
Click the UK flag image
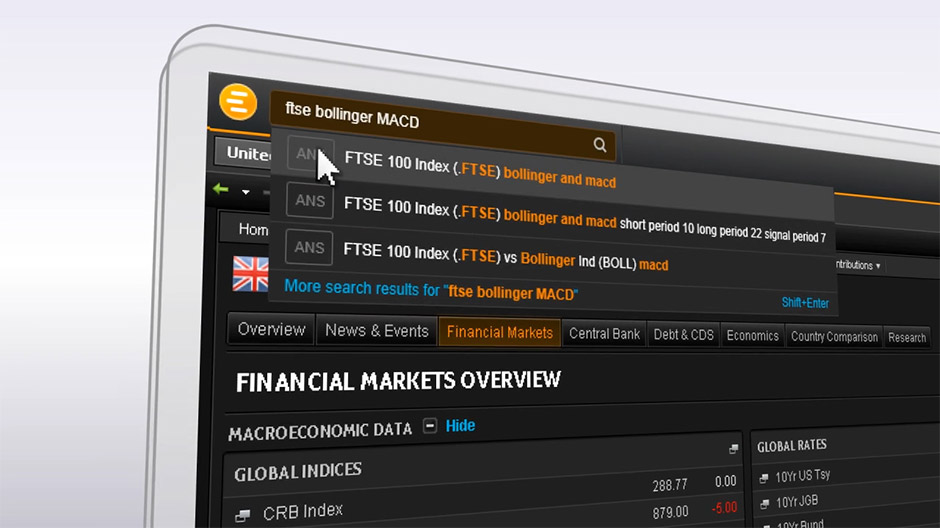(251, 274)
